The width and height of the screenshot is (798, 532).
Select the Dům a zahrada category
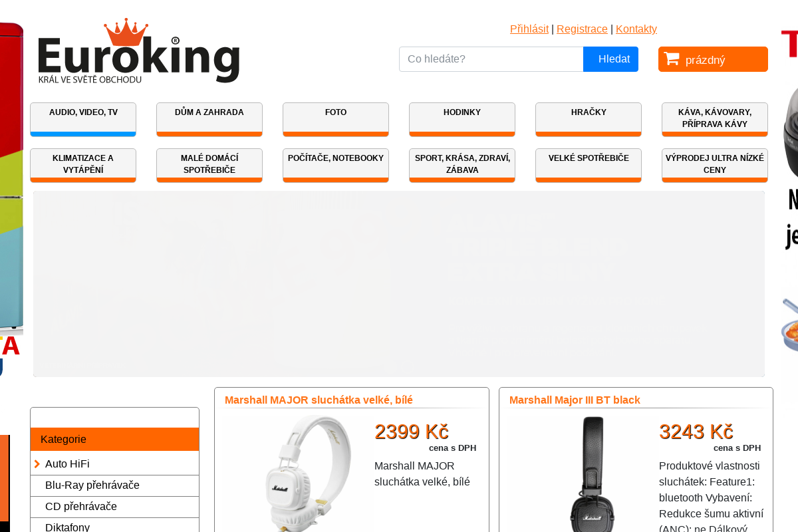(209, 120)
